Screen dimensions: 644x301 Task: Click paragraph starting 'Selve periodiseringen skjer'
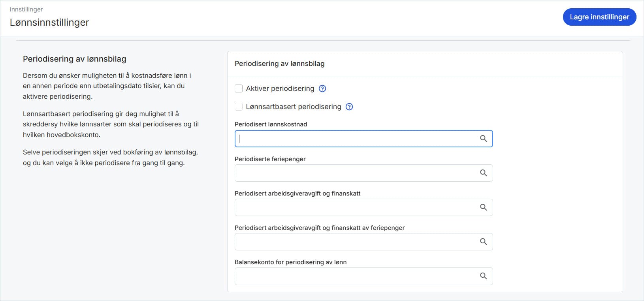(x=110, y=157)
